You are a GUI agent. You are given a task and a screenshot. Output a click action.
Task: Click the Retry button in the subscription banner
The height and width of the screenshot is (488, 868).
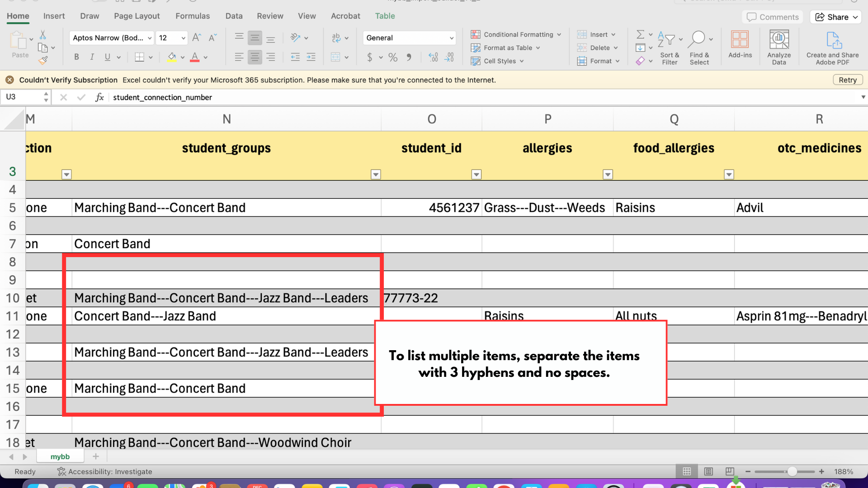tap(848, 80)
